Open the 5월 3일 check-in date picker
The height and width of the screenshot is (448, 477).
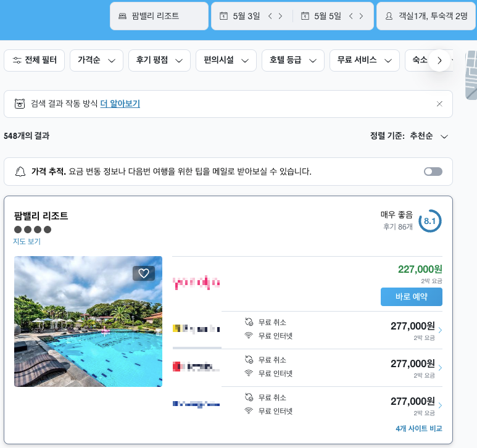tap(240, 16)
